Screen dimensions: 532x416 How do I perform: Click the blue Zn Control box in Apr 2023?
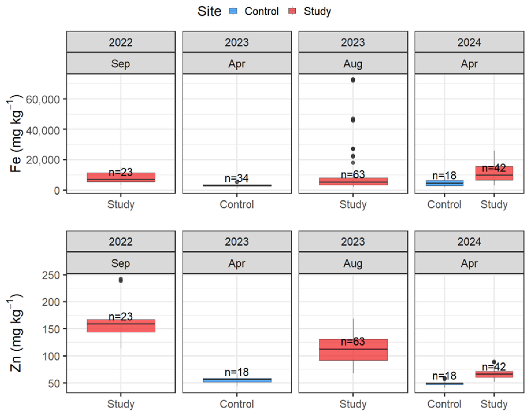pos(237,380)
